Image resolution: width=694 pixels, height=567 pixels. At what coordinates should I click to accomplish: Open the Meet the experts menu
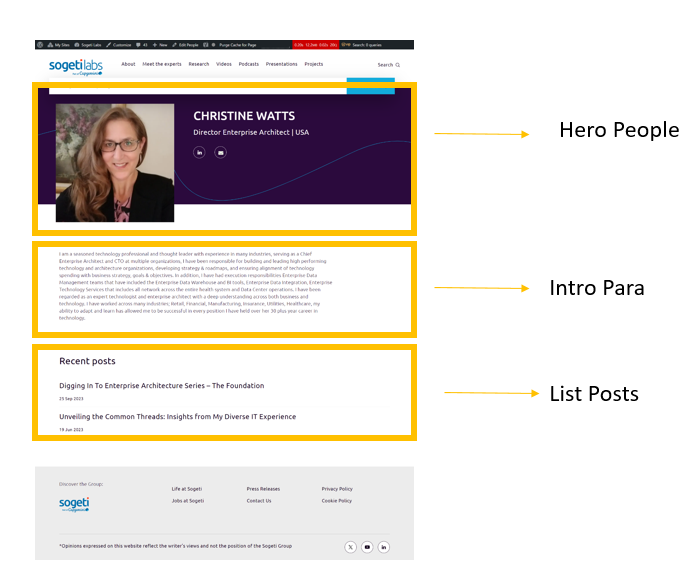click(x=162, y=64)
